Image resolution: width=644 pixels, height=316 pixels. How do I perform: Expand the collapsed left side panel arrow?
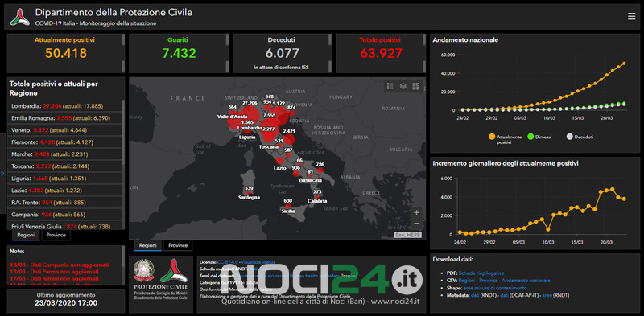(2, 174)
